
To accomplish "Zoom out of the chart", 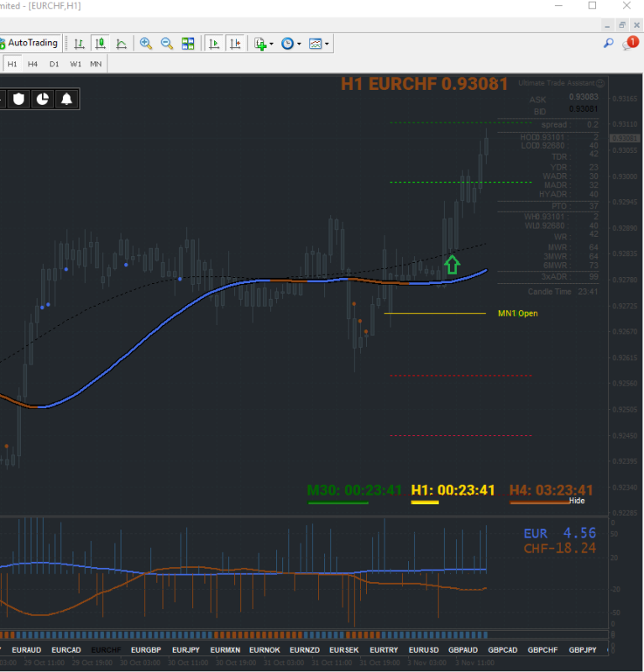I will 167,44.
